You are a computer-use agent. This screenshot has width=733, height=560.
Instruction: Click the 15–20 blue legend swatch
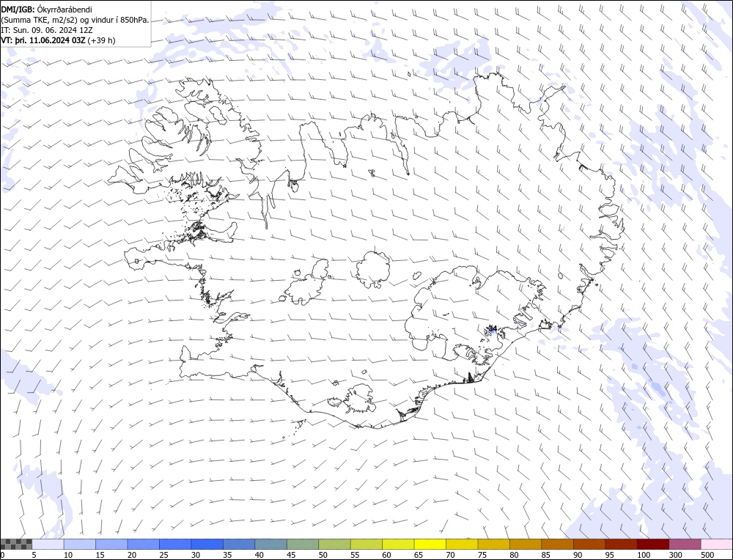coord(111,544)
